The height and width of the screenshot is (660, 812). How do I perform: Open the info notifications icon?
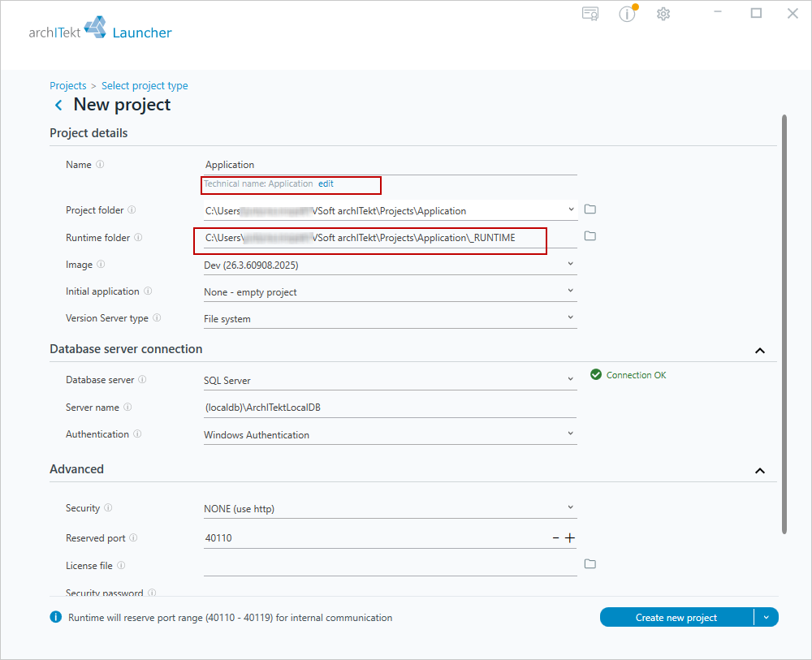coord(627,14)
